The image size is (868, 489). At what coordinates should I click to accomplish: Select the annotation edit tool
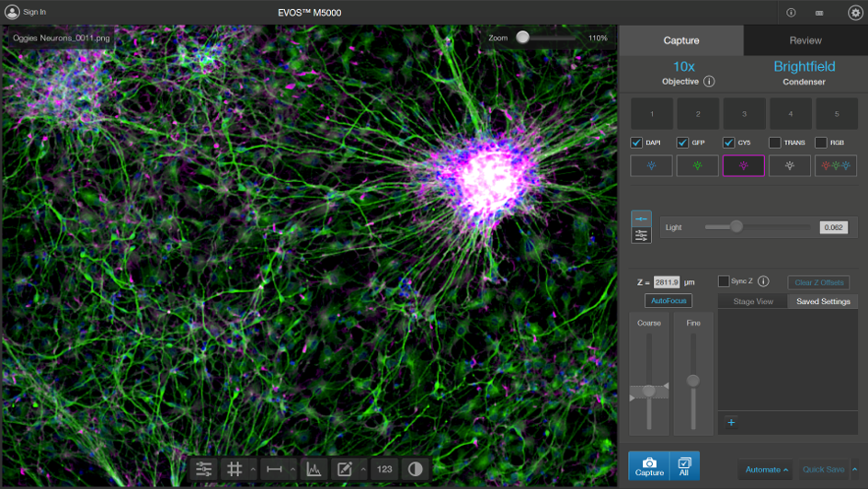coord(345,469)
